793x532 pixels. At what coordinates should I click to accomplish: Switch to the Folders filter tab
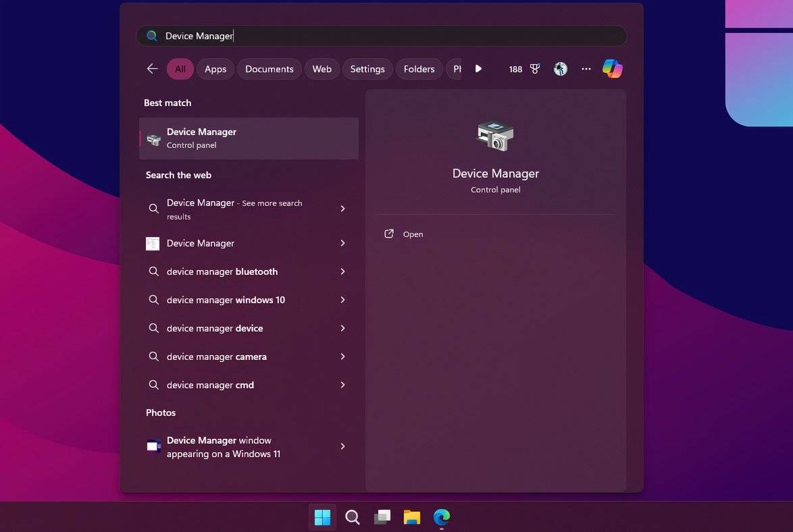point(419,69)
